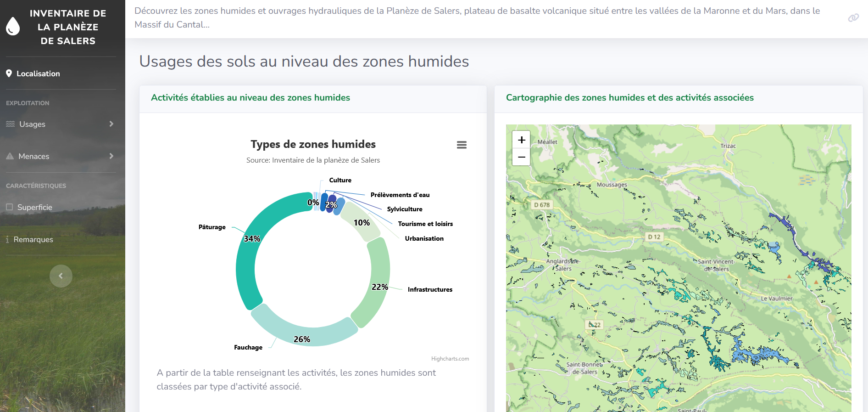Select the Usages menu entry
868x412 pixels.
32,124
